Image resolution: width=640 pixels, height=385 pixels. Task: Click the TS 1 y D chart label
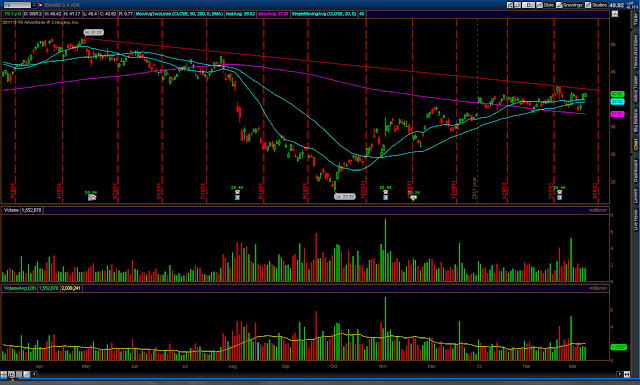pyautogui.click(x=12, y=14)
